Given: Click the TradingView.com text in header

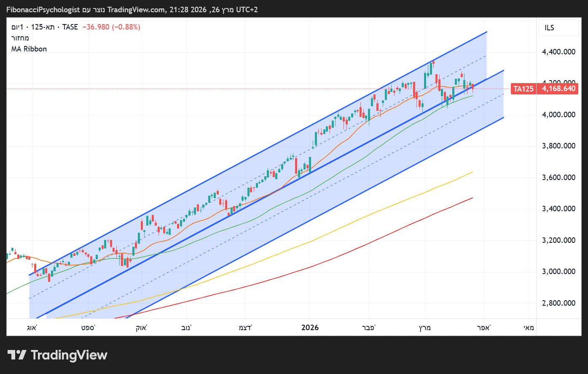Looking at the screenshot, I should click(x=135, y=9).
